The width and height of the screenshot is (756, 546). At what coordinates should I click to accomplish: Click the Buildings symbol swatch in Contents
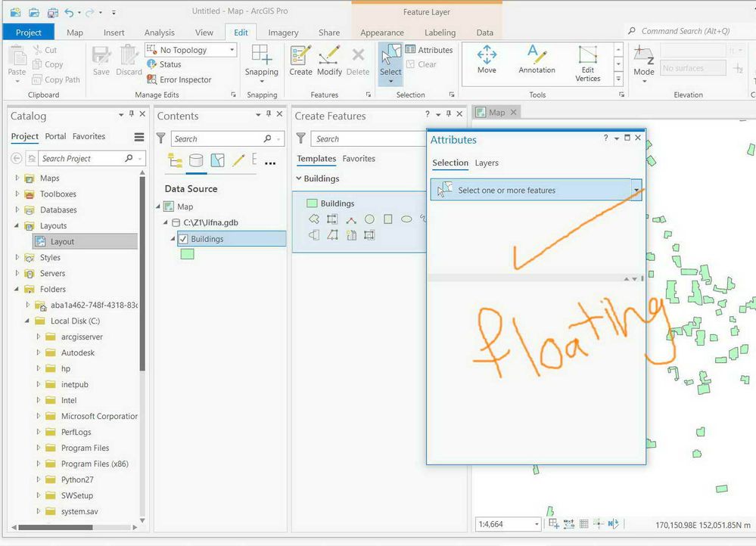coord(187,254)
